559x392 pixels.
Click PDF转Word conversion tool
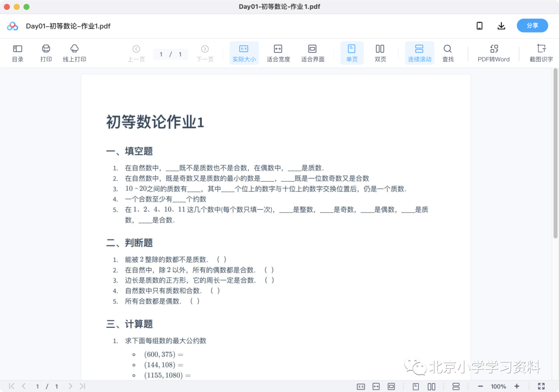(494, 53)
